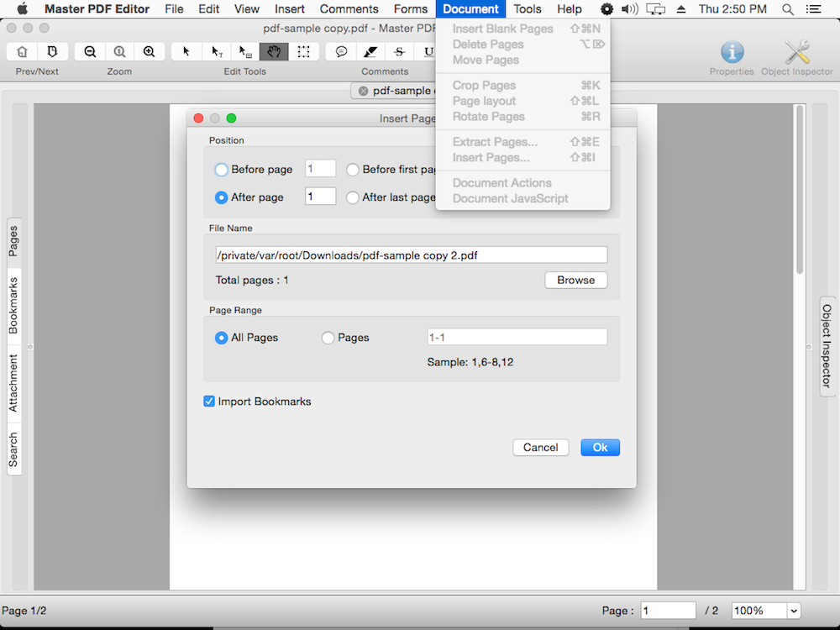Open the View menu
Viewport: 840px width, 630px height.
pos(246,9)
